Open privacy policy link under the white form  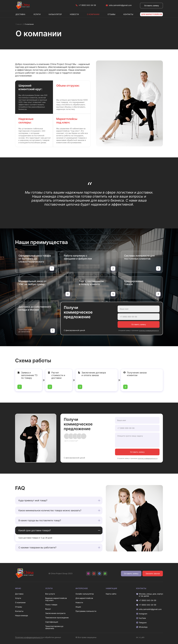[147, 459]
